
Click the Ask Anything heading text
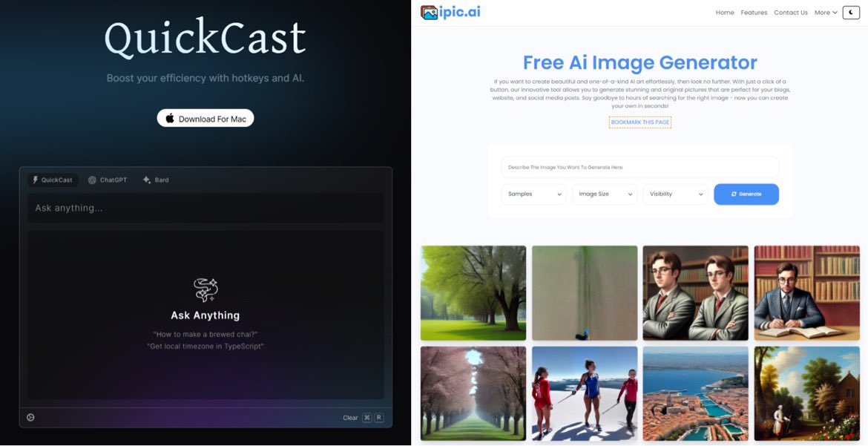(x=206, y=315)
